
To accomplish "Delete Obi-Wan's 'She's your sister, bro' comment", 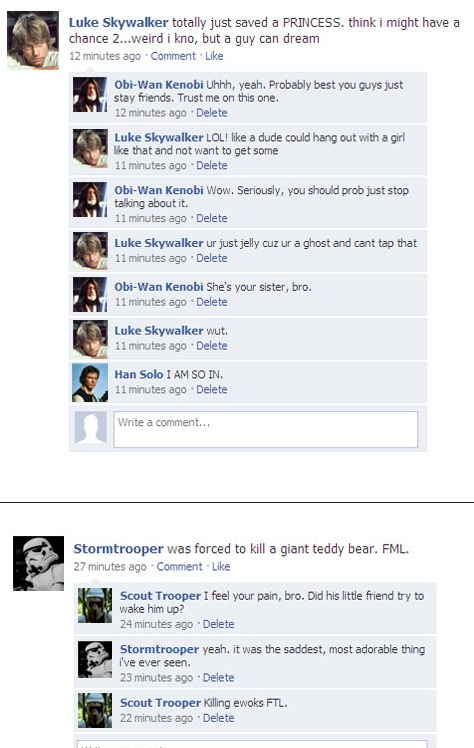I will pyautogui.click(x=212, y=302).
